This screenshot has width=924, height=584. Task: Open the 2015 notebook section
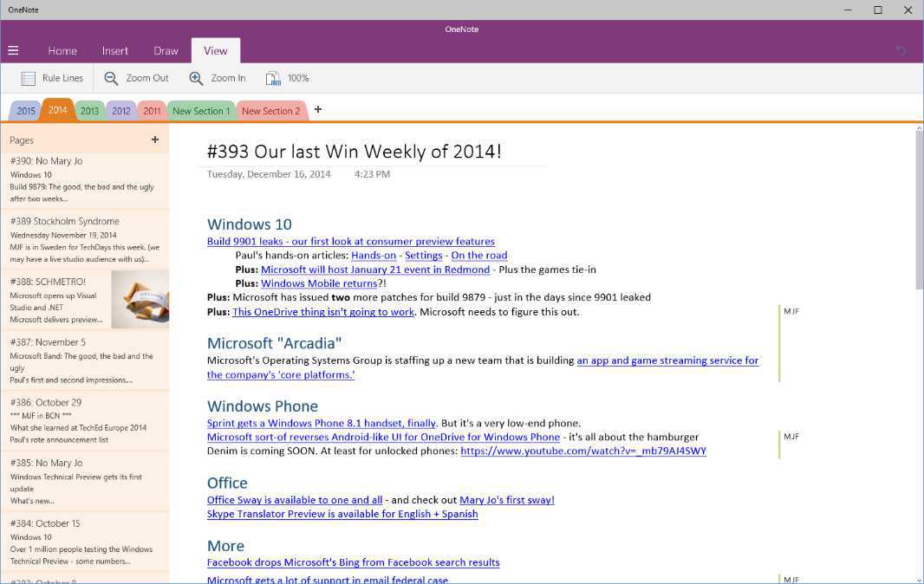[x=25, y=110]
